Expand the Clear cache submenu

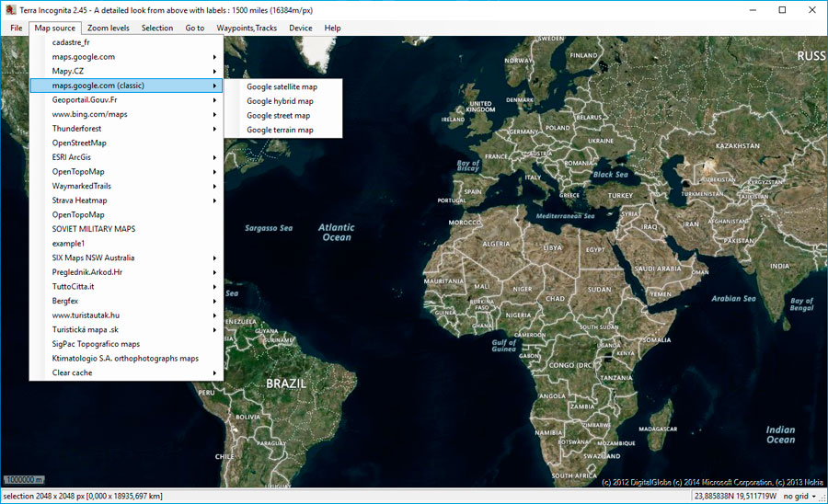(126, 372)
